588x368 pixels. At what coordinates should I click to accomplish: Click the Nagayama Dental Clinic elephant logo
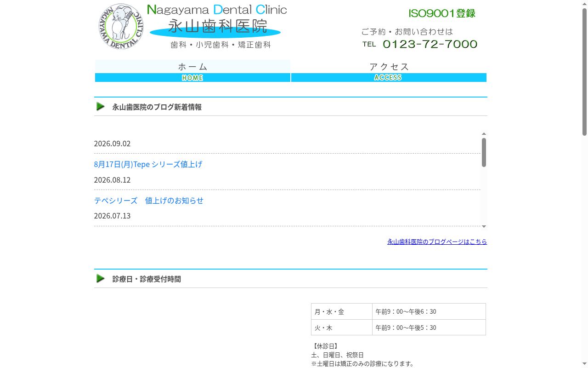tap(121, 27)
